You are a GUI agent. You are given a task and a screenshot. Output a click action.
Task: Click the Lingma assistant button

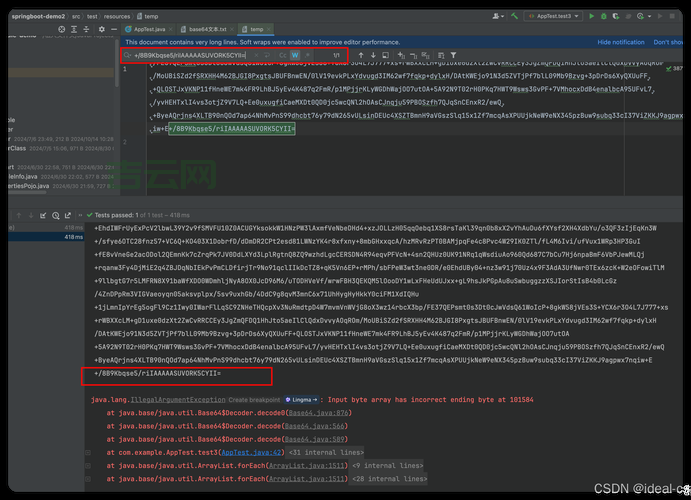[296, 398]
